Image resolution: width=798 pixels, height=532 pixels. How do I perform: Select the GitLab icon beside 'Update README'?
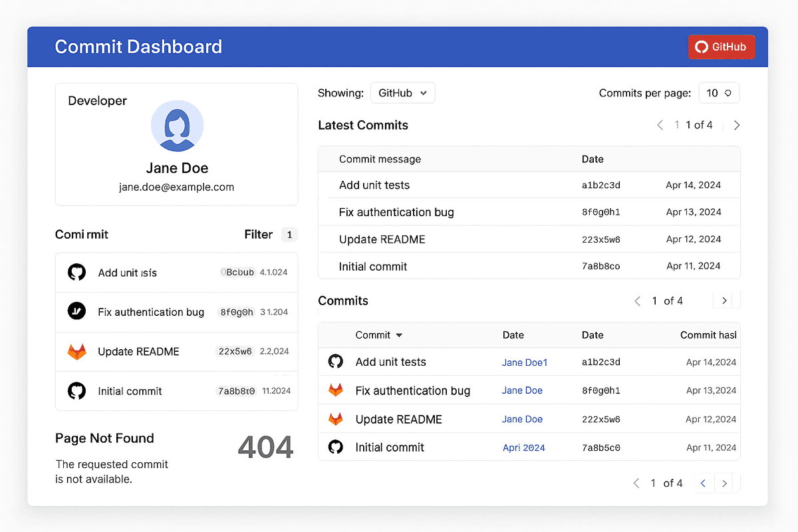[76, 351]
